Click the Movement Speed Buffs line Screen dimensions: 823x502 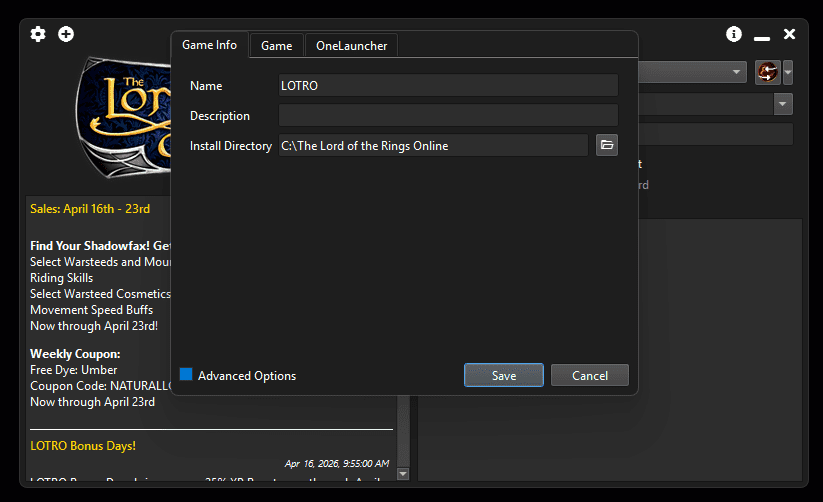[91, 310]
